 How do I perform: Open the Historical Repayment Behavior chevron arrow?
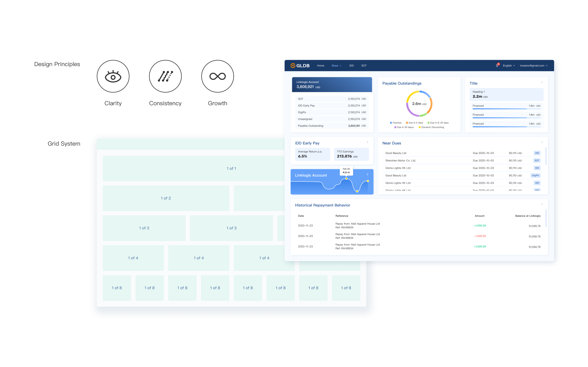pos(542,204)
